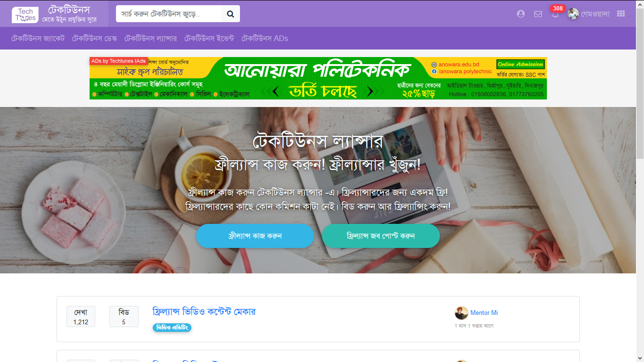Click the ফ্রীল্যান্স কাজ করুন button
Image resolution: width=644 pixels, height=362 pixels.
pos(255,236)
